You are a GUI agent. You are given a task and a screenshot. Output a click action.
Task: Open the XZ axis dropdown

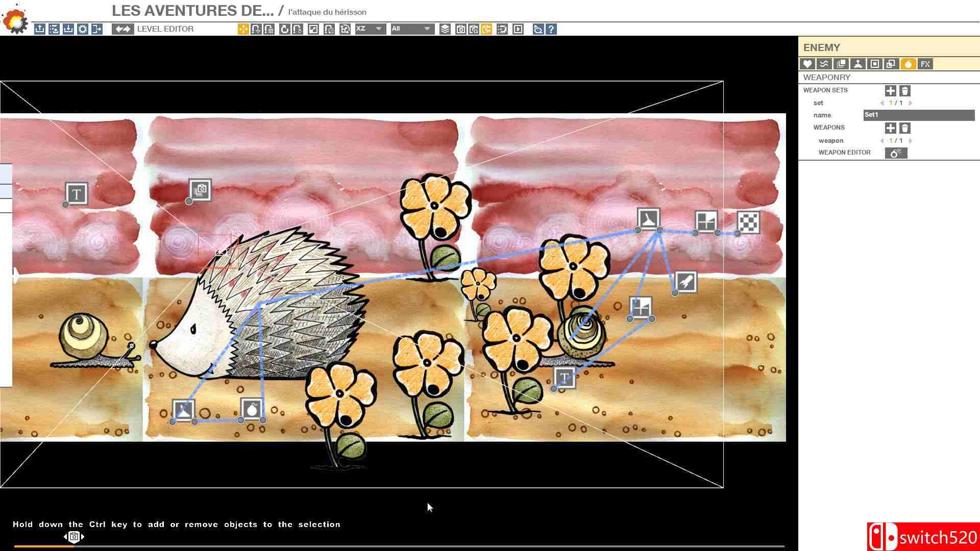pos(370,29)
